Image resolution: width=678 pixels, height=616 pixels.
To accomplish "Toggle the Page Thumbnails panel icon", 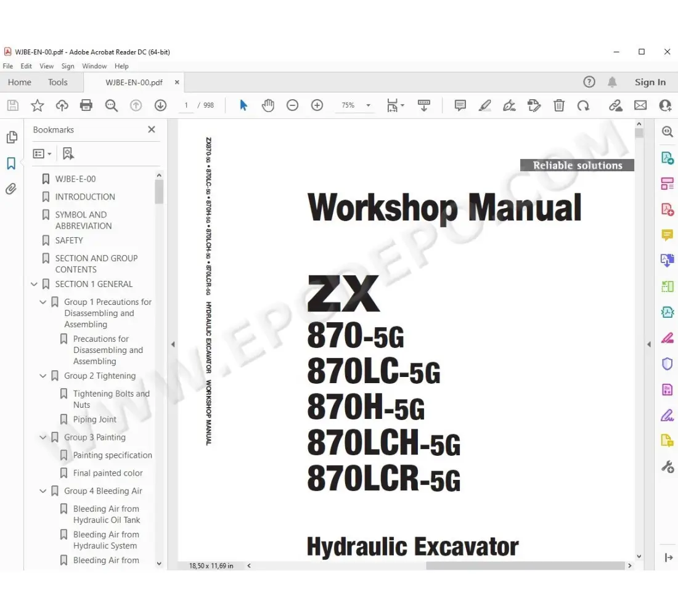I will [x=12, y=137].
